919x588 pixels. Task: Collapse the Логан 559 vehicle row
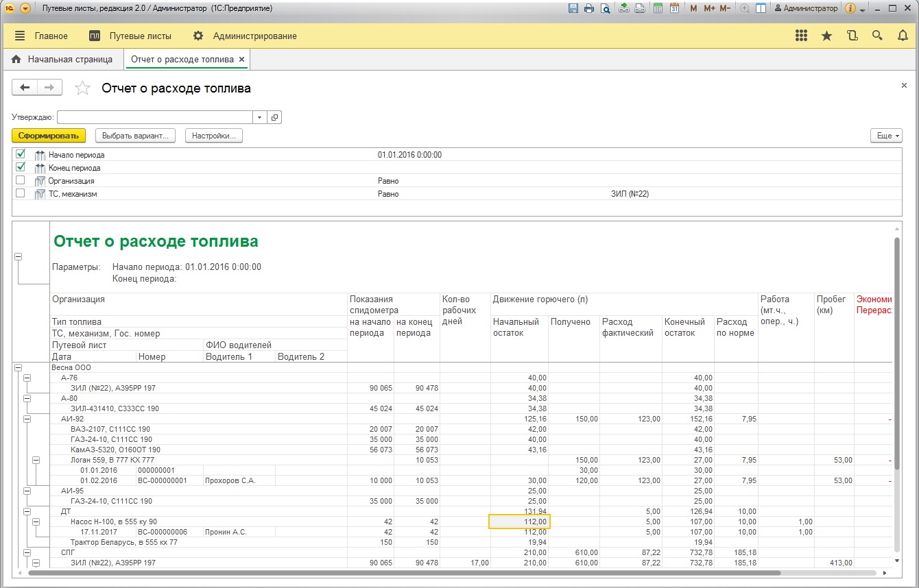(x=36, y=460)
